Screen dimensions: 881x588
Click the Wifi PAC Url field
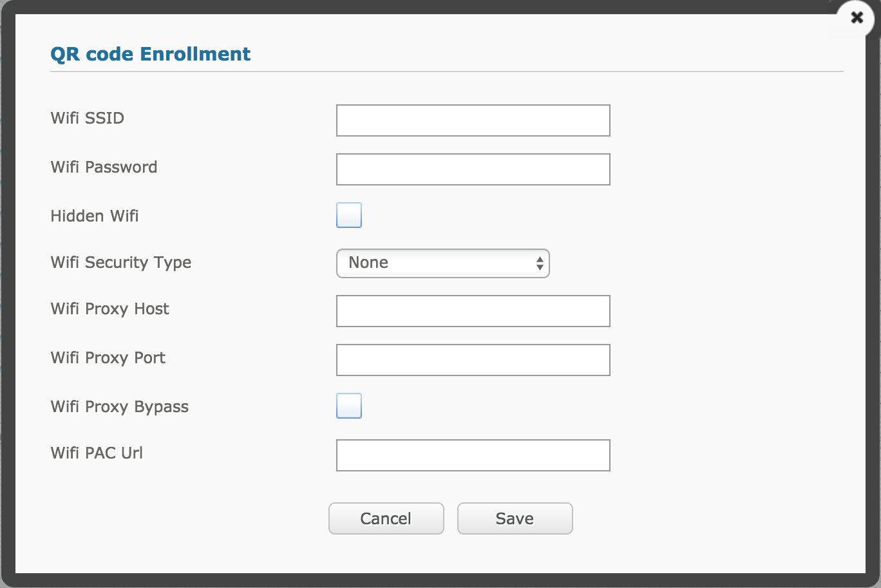[x=473, y=455]
